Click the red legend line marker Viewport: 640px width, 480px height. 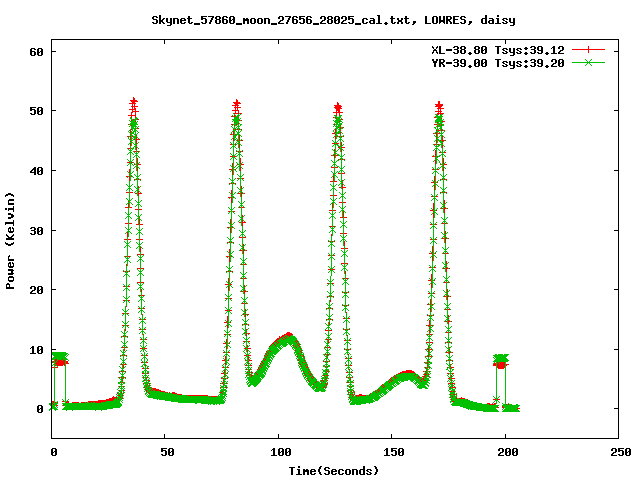point(588,50)
